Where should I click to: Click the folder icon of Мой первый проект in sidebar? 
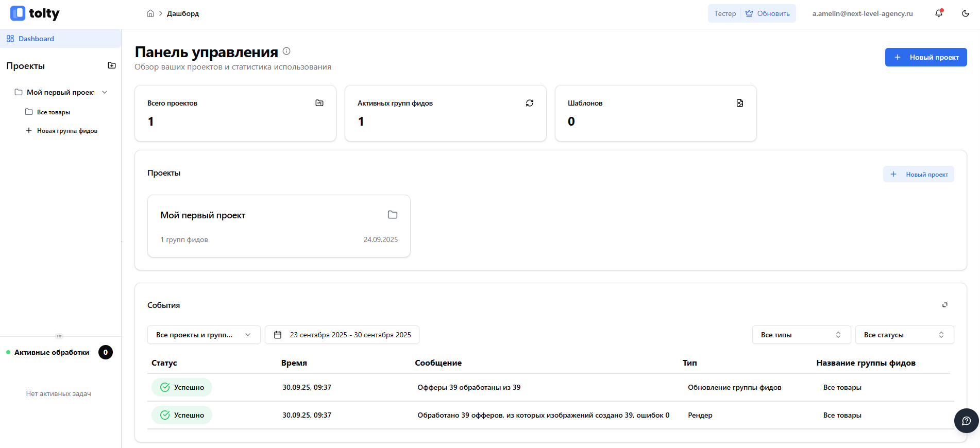(19, 92)
